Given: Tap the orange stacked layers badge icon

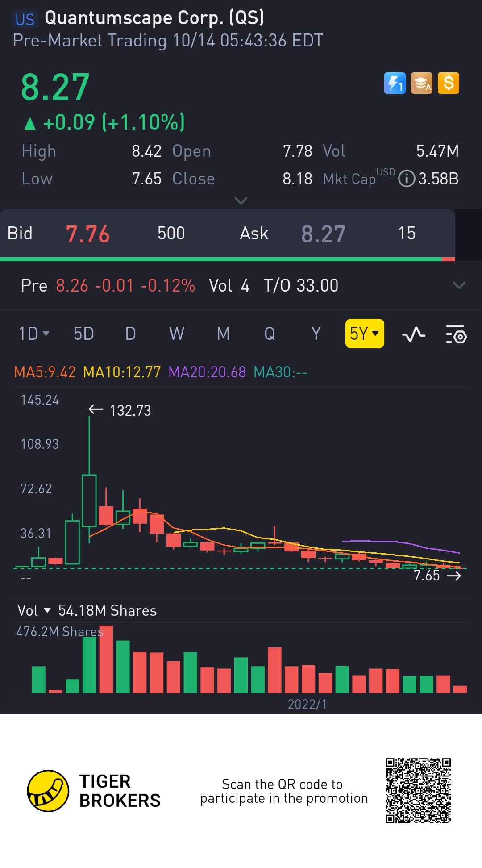Looking at the screenshot, I should pos(422,83).
